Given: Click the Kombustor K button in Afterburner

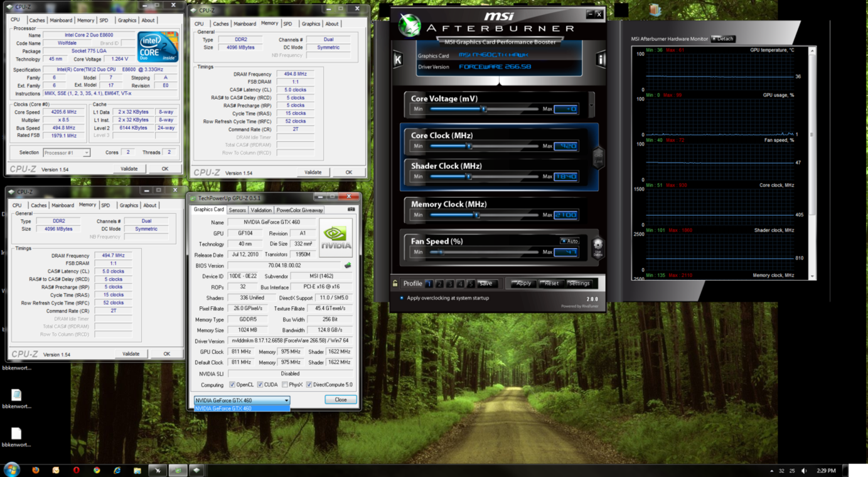Looking at the screenshot, I should [x=398, y=60].
